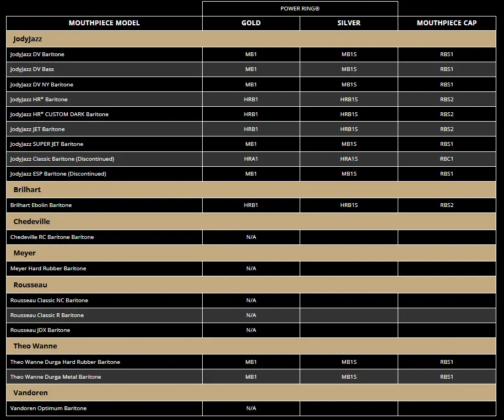
Task: Select JodyJazz HR* CUSTOM DARK Baritone name
Action: point(59,114)
